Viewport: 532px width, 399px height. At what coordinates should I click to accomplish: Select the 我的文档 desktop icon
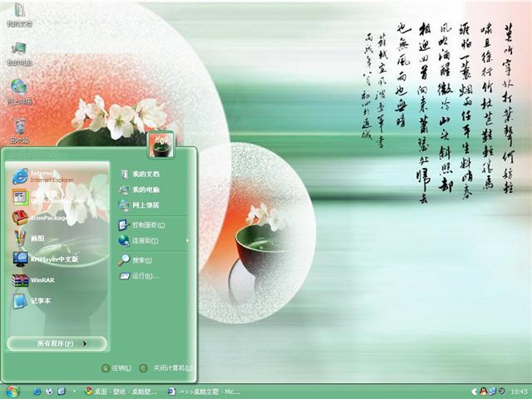(x=19, y=15)
